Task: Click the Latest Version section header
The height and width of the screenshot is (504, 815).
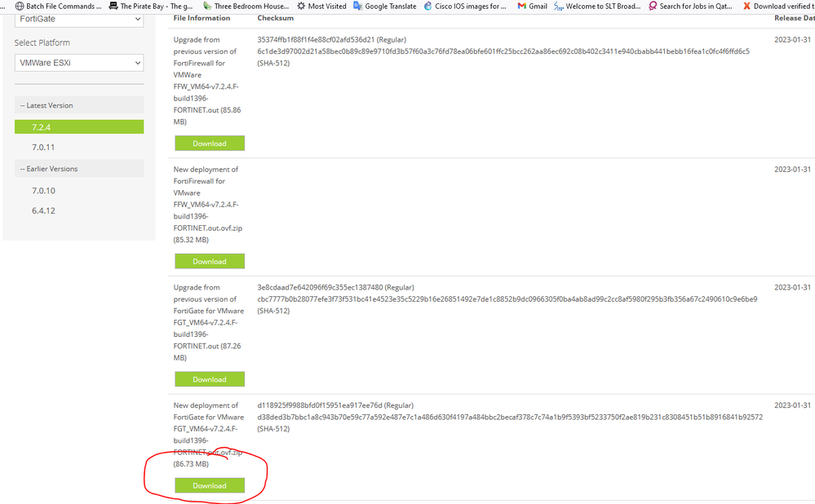Action: coord(79,105)
